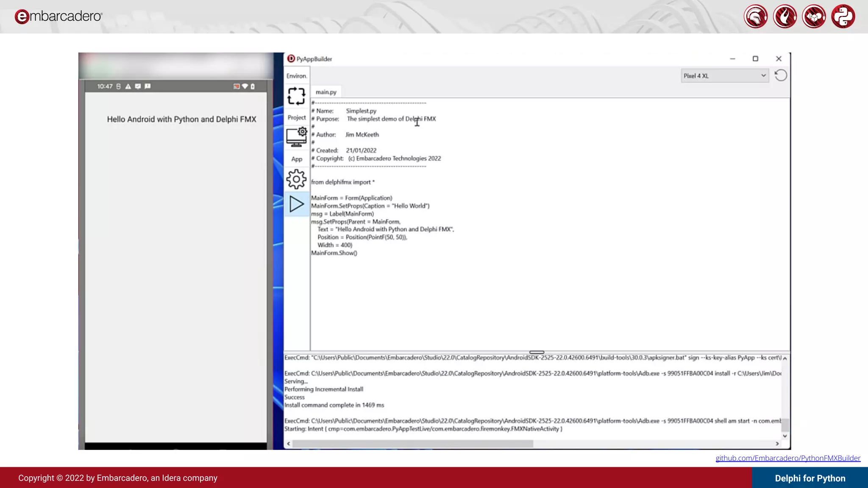Viewport: 868px width, 488px height.
Task: Click the splitter handle above the log panel
Action: (x=537, y=352)
